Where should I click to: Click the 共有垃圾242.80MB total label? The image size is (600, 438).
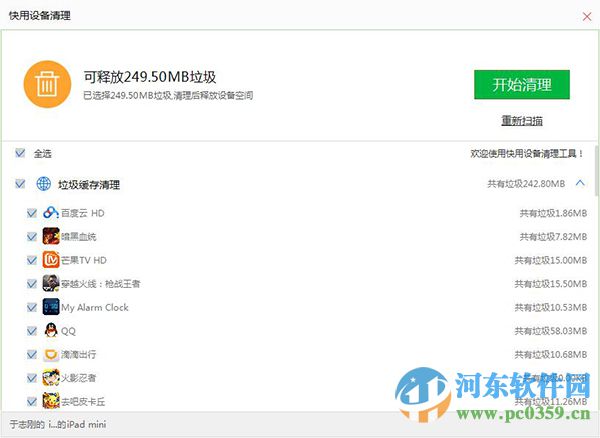coord(526,184)
